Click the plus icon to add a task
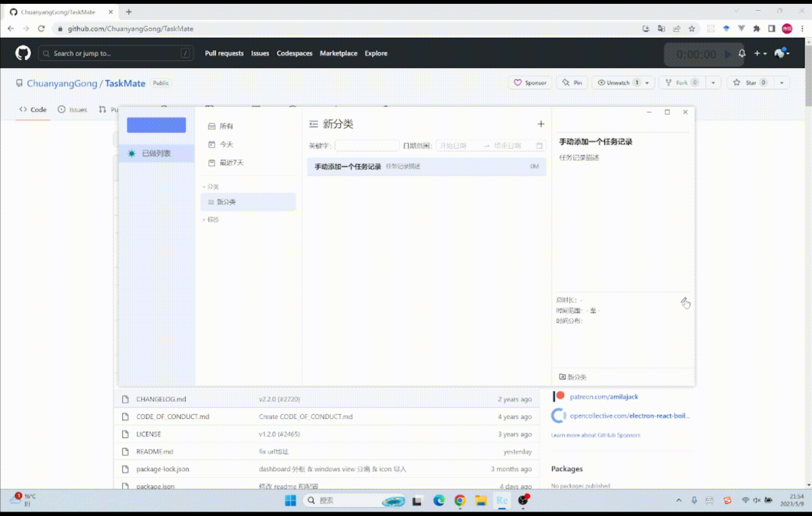This screenshot has height=516, width=812. coord(541,124)
